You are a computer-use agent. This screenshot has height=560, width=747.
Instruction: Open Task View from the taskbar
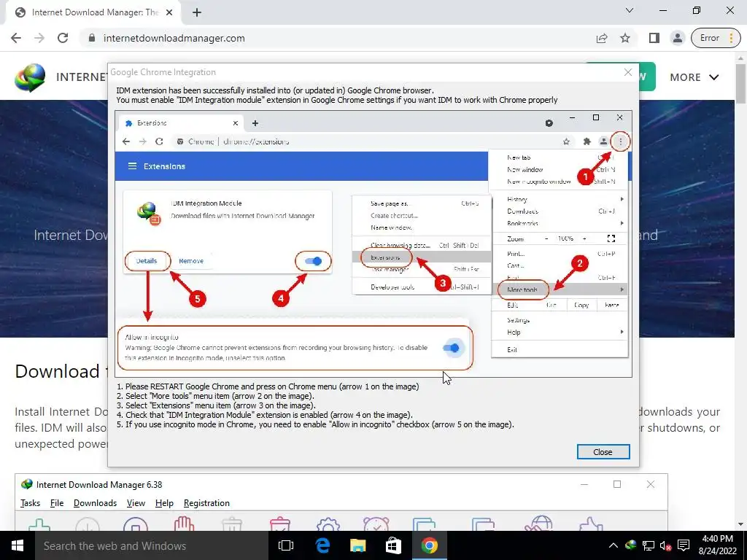coord(285,545)
